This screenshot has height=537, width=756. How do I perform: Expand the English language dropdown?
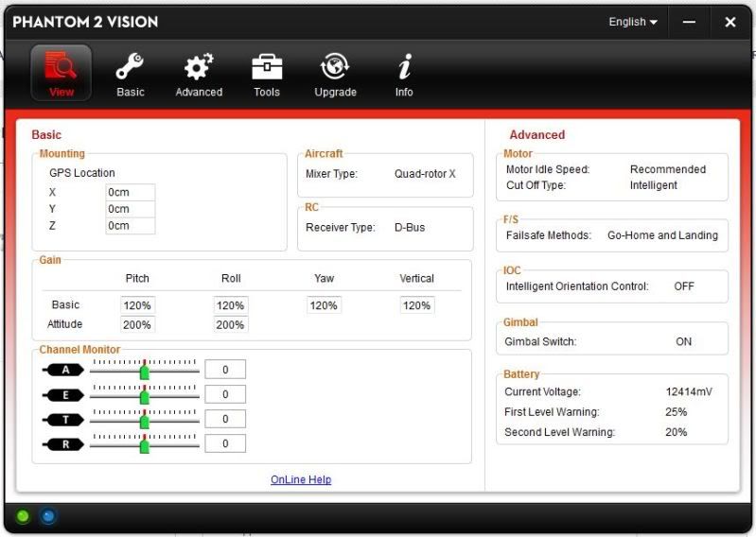pos(633,22)
